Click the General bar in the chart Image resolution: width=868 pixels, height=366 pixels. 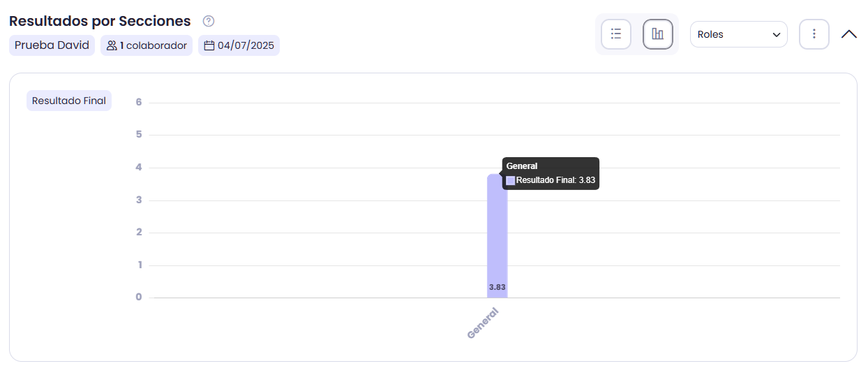(497, 236)
